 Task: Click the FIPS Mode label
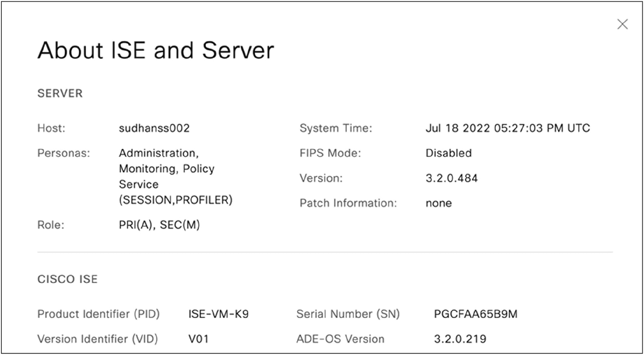pyautogui.click(x=330, y=153)
